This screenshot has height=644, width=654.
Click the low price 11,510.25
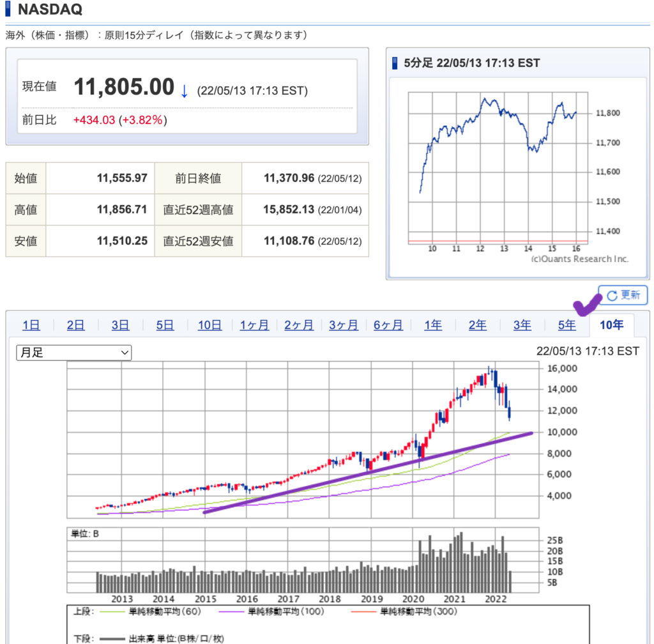coord(122,241)
